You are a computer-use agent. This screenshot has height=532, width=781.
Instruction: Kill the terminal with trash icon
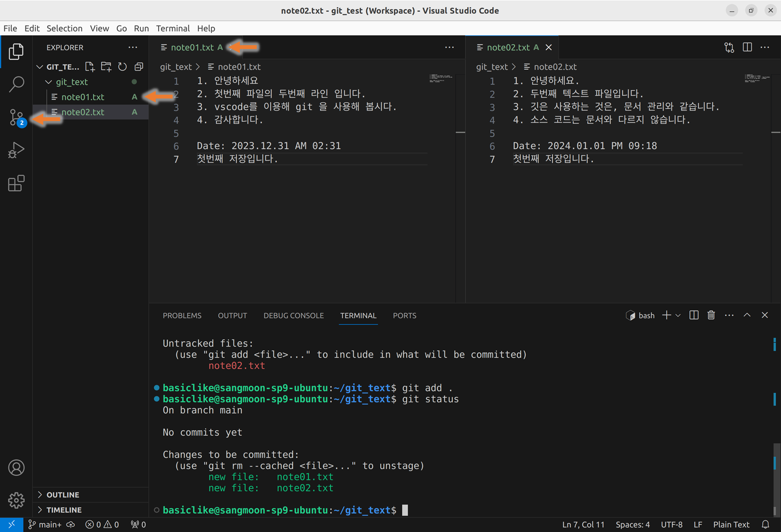(x=711, y=315)
